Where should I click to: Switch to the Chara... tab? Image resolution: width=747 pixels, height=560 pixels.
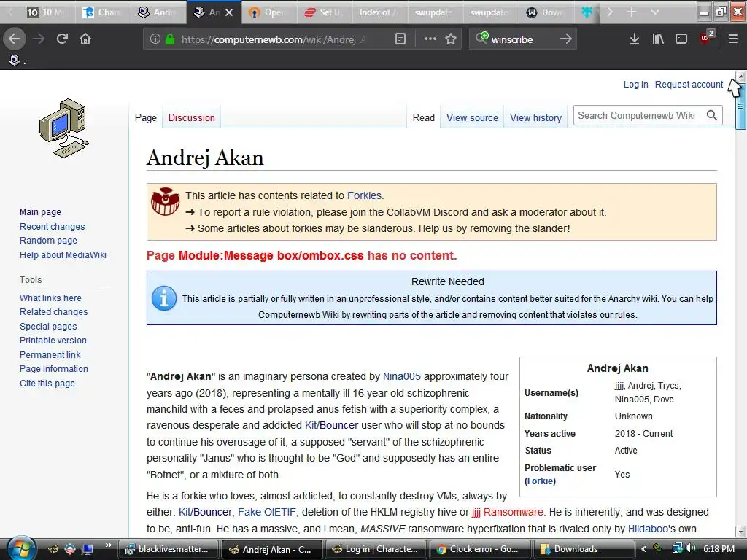(103, 12)
